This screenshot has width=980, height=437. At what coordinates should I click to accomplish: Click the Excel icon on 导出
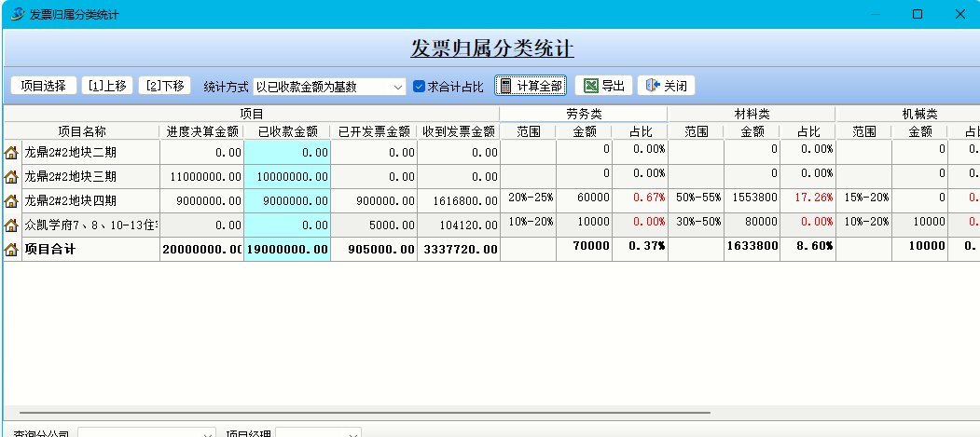click(590, 86)
